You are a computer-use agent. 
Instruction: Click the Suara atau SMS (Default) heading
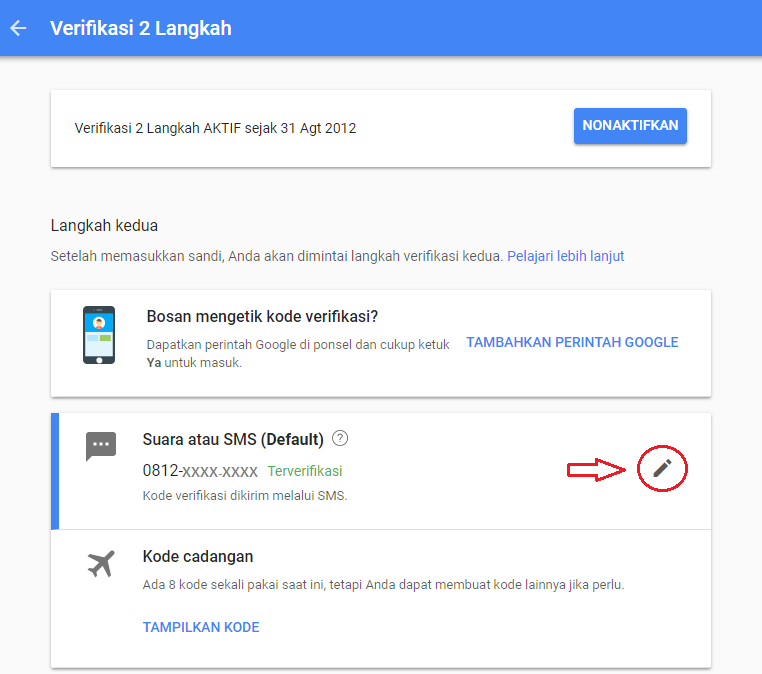click(233, 439)
